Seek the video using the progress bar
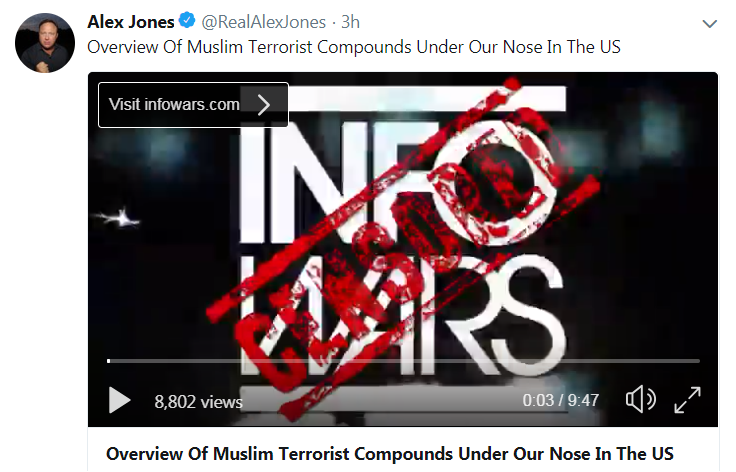This screenshot has width=736, height=472. tap(404, 361)
